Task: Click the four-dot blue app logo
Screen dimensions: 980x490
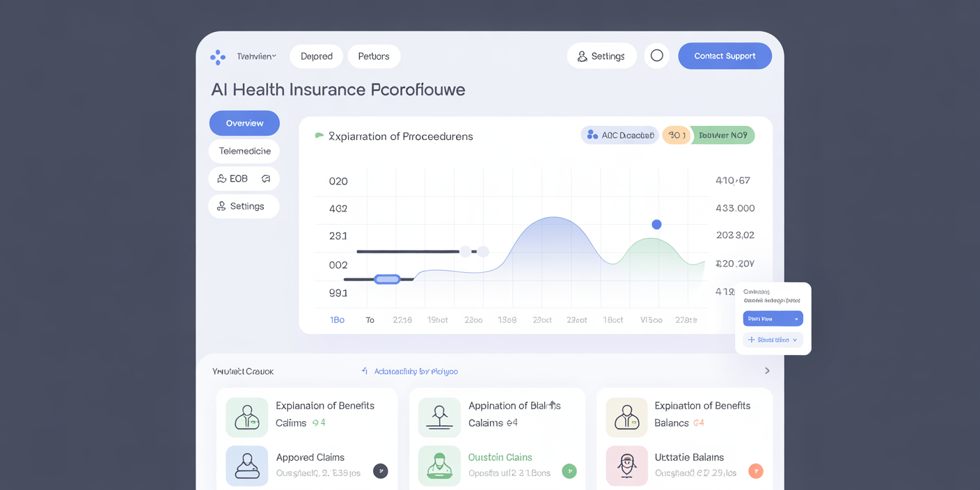Action: click(x=218, y=57)
